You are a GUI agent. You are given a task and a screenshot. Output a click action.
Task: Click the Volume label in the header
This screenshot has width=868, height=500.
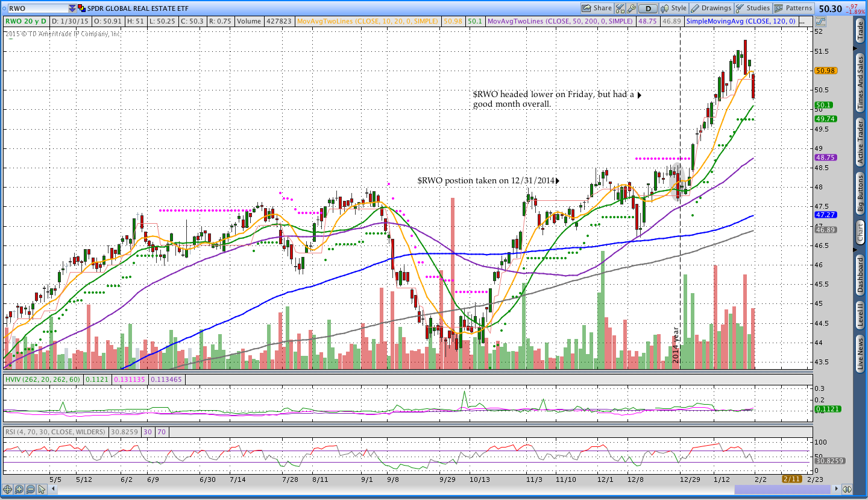(249, 21)
